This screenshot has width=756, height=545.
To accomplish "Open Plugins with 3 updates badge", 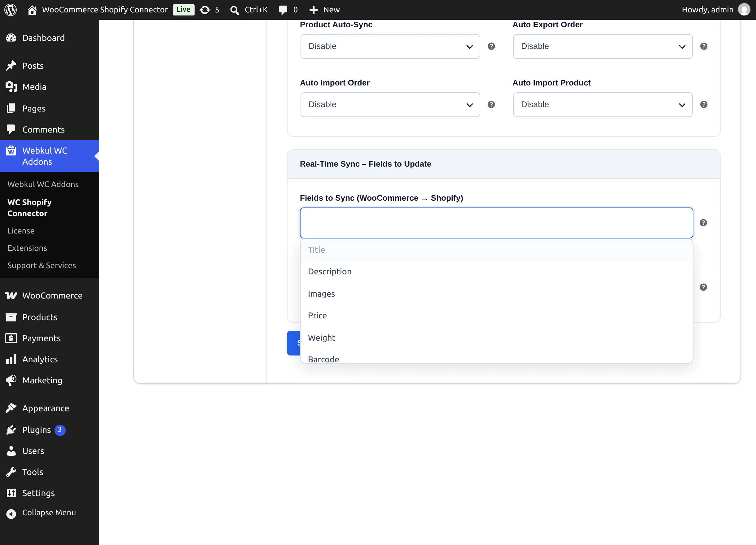I will pyautogui.click(x=49, y=430).
